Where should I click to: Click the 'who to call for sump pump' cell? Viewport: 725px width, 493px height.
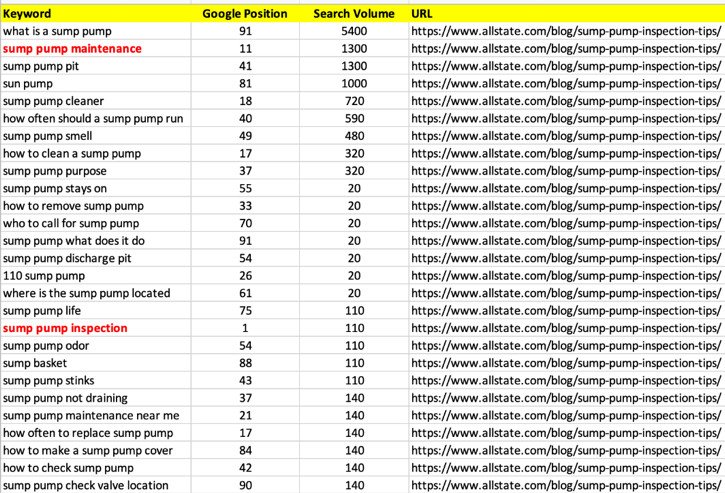pyautogui.click(x=96, y=223)
